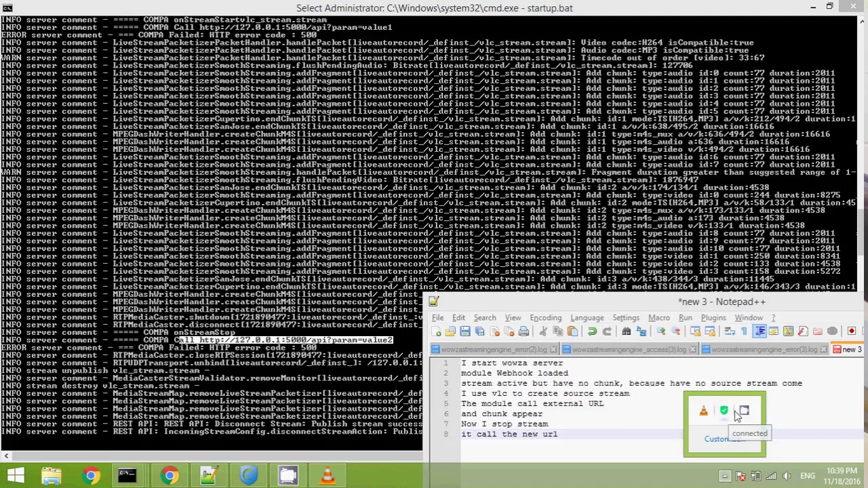The height and width of the screenshot is (488, 868).
Task: Click the 10:39 PM taskbar clock
Action: pos(842,476)
